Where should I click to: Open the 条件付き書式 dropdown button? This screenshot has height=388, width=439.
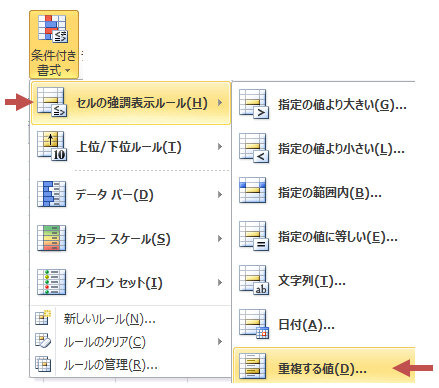pos(54,45)
